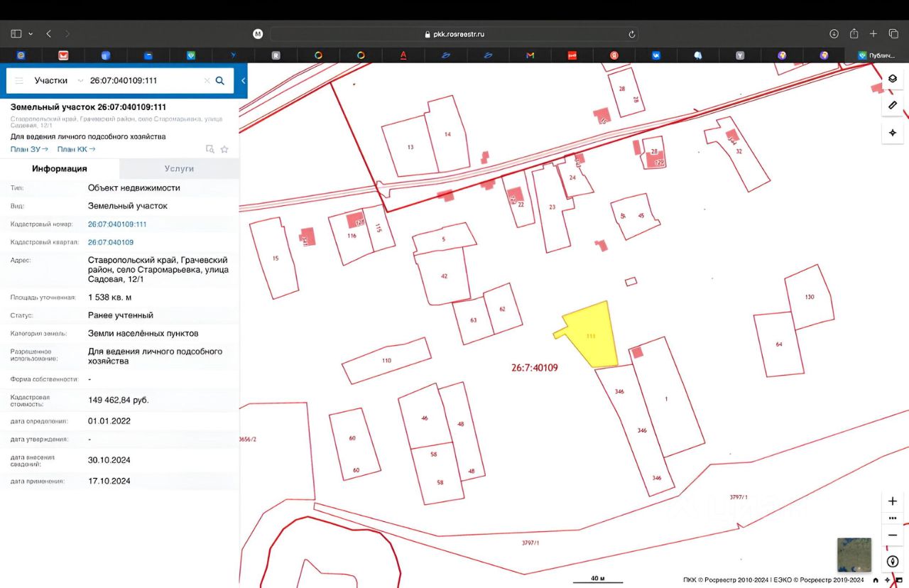Collapse the left info panel arrow
909x588 pixels.
pyautogui.click(x=244, y=81)
